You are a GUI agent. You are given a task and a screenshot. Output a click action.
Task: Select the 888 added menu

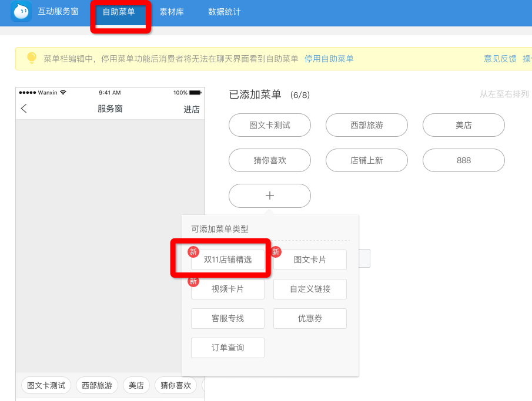463,160
